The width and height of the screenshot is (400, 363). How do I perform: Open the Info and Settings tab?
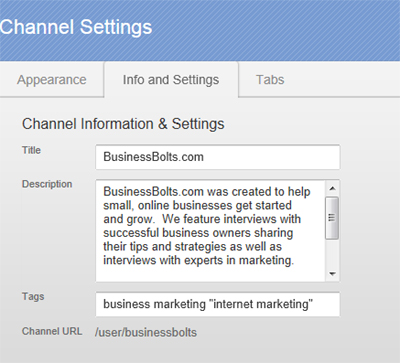tap(171, 80)
